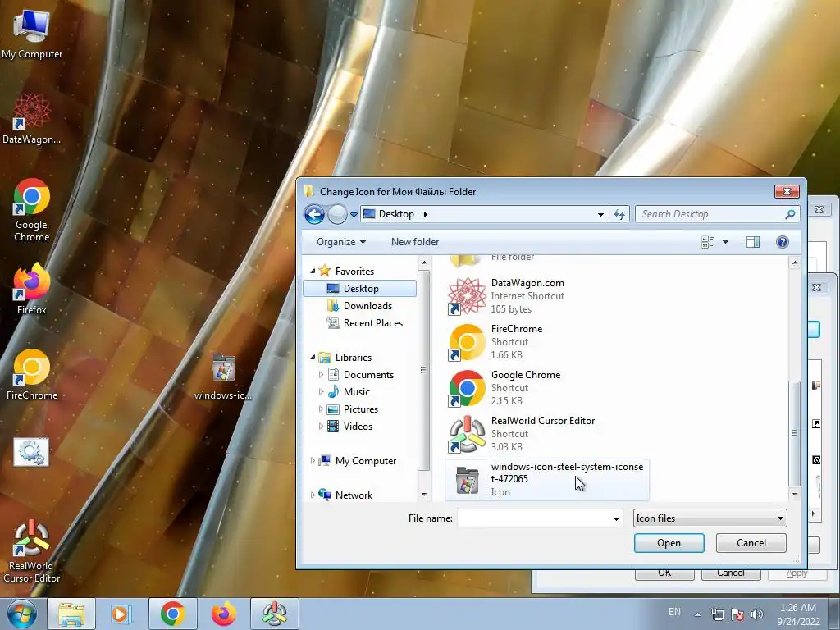Expand My Computer tree node

(313, 461)
